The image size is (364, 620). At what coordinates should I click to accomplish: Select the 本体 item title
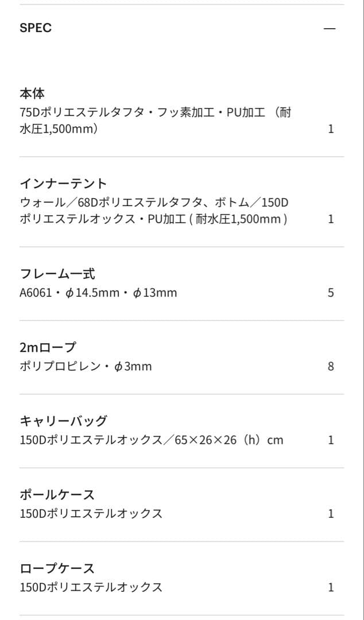coord(32,93)
